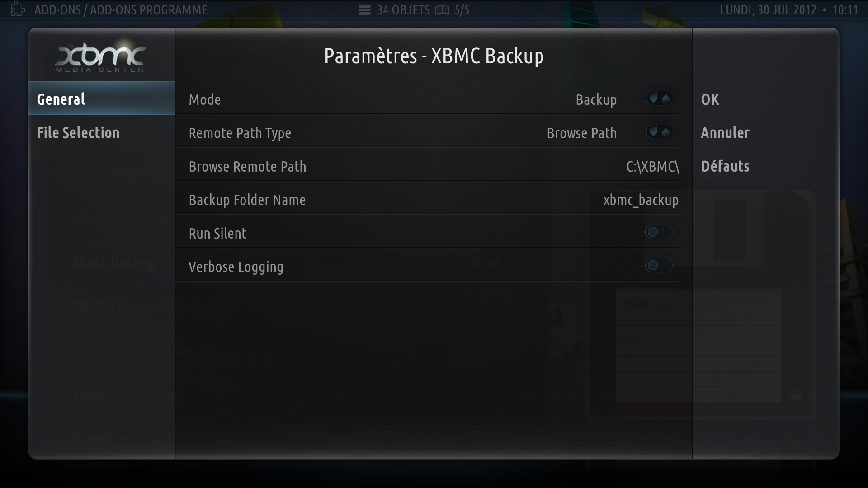The height and width of the screenshot is (488, 868).
Task: Reset settings using the Défauts button
Action: pos(725,166)
